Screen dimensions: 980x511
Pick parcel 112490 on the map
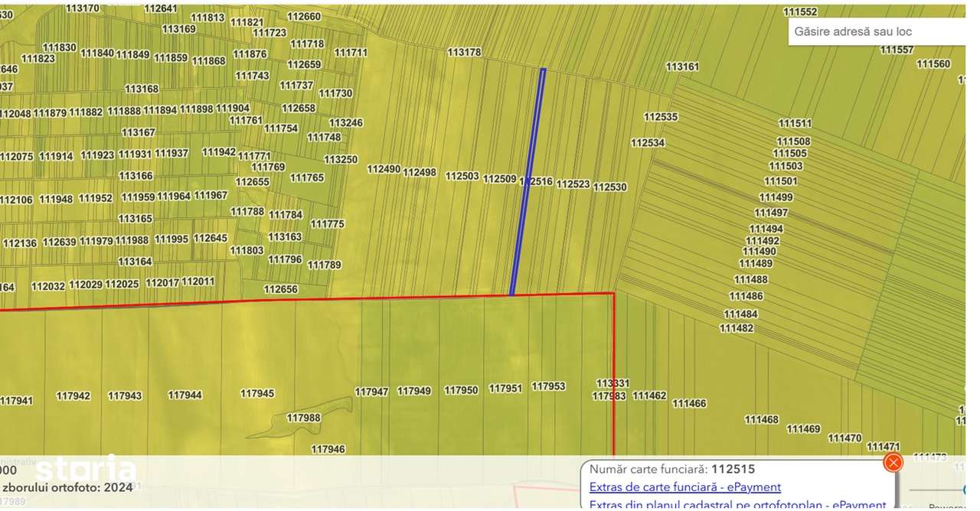point(384,169)
